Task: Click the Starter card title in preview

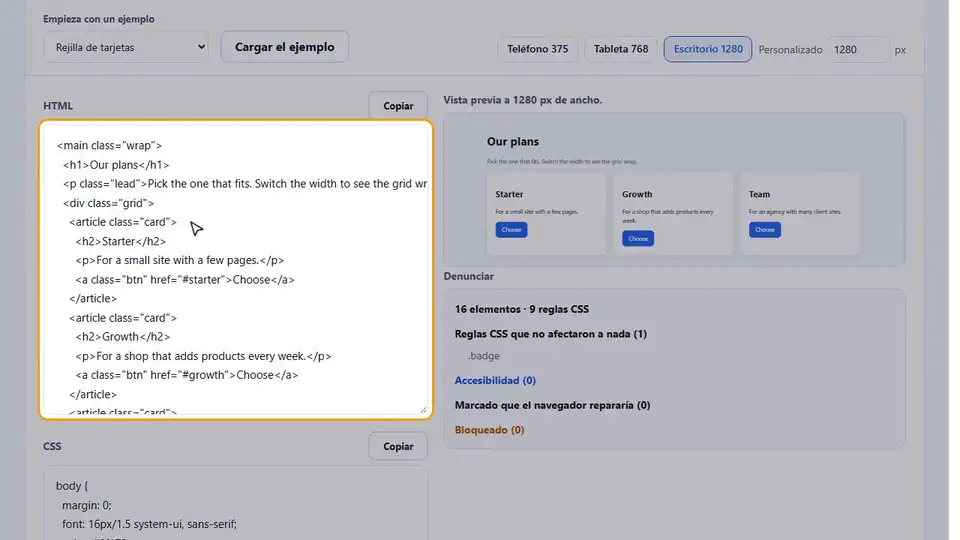Action: [509, 194]
